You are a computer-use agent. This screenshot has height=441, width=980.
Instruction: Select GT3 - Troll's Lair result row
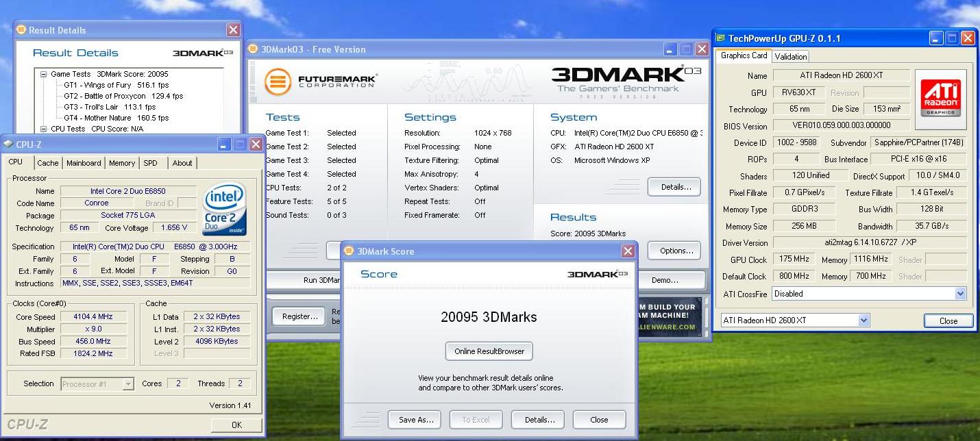click(110, 107)
